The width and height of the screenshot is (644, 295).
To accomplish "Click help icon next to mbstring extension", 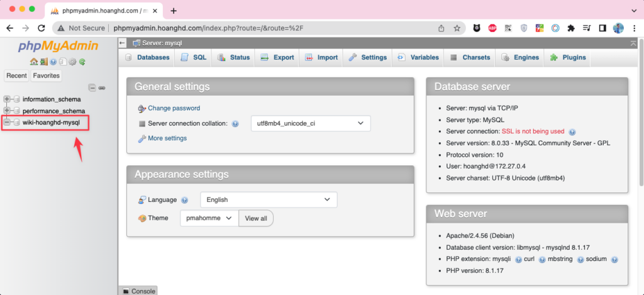I will click(580, 260).
